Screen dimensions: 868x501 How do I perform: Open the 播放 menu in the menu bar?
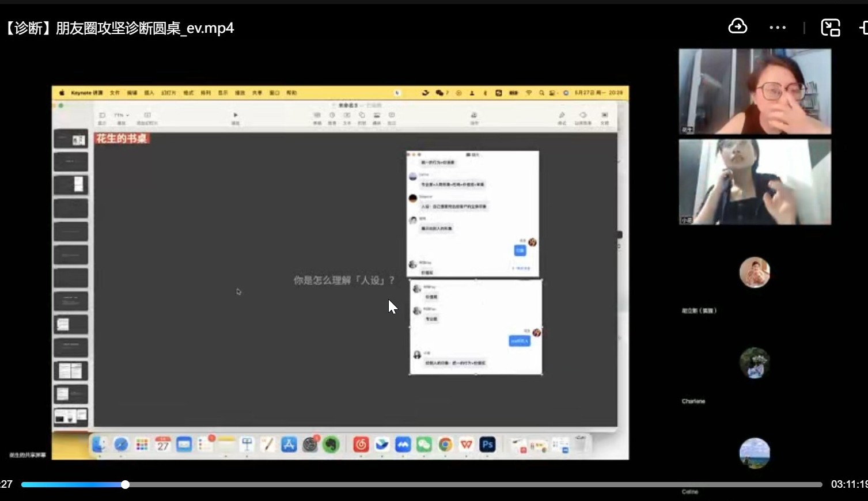(x=240, y=92)
